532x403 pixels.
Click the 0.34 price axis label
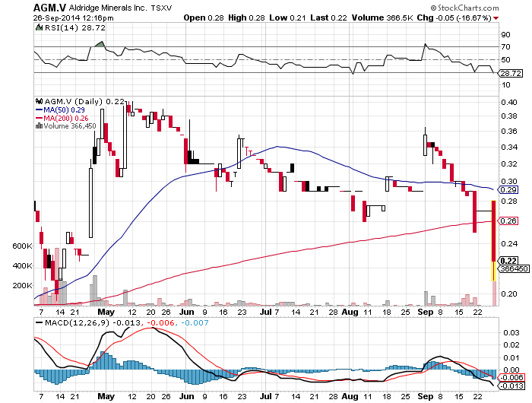[x=509, y=148]
